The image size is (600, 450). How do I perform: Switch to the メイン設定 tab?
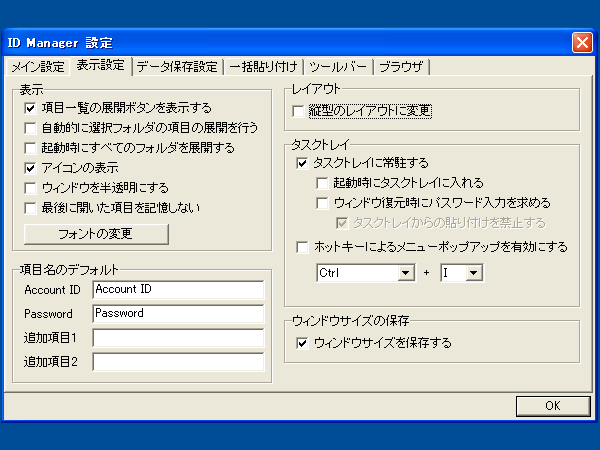(38, 67)
